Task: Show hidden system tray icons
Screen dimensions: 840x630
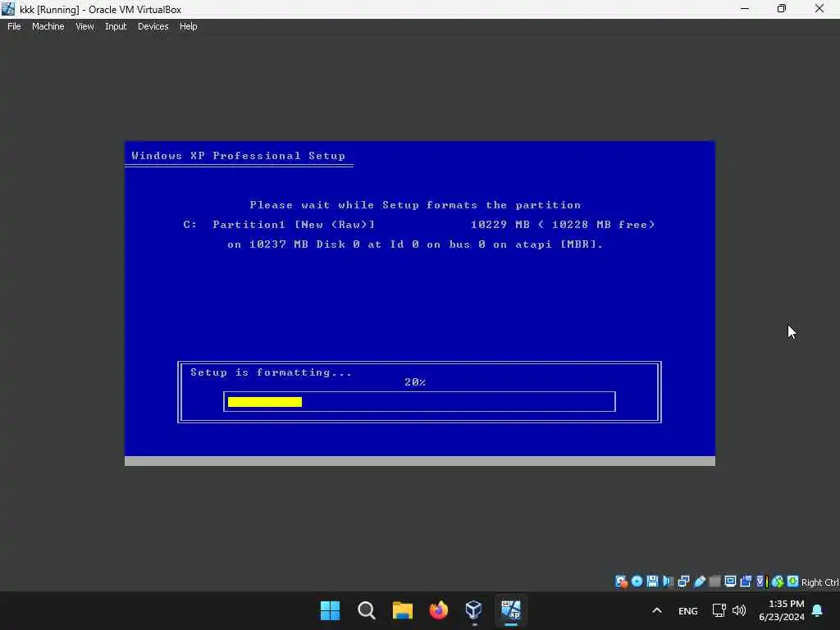Action: tap(657, 610)
